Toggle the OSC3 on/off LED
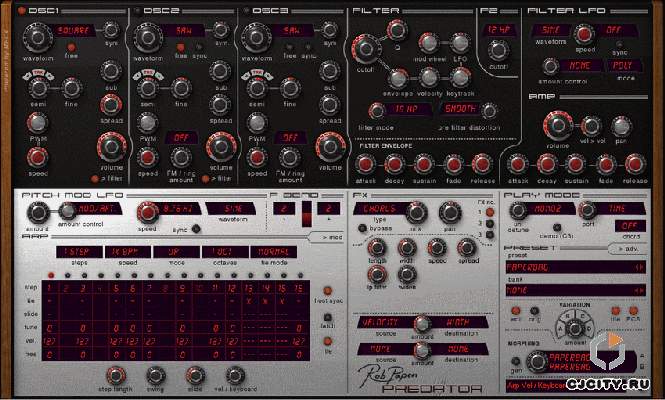665x400 pixels. (246, 11)
